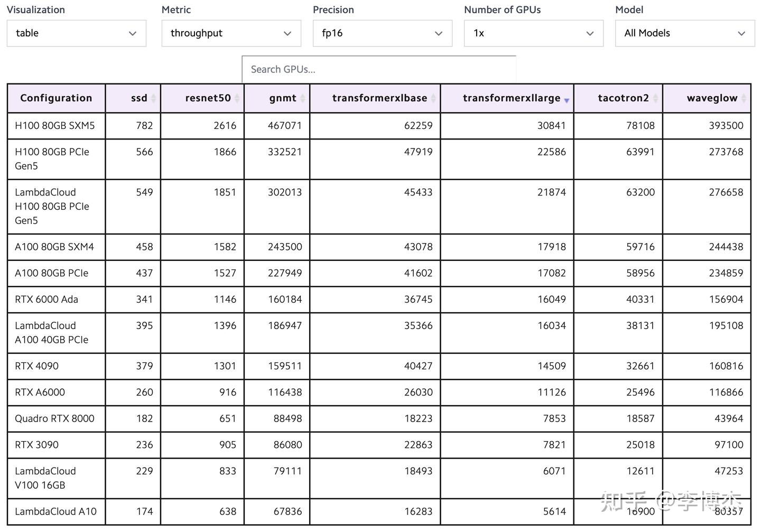Click the transformerxlbase value 36745
Screen dimensions: 761x532
click(x=418, y=300)
